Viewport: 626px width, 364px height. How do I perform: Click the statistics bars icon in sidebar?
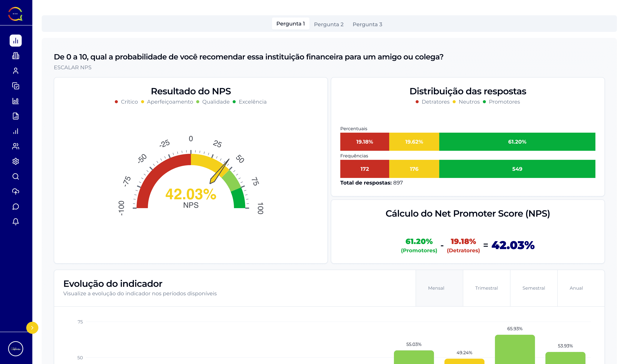16,131
